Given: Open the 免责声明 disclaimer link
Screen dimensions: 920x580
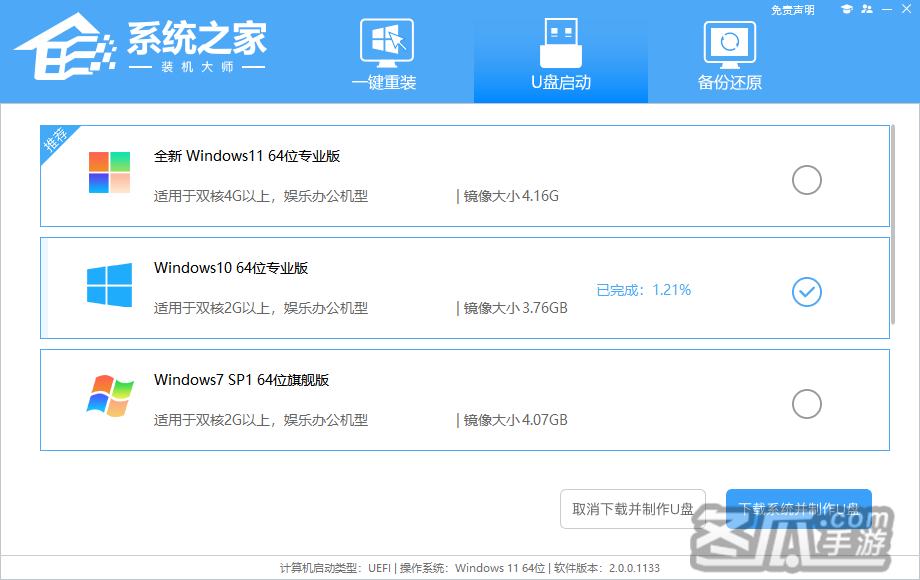Looking at the screenshot, I should coord(792,10).
